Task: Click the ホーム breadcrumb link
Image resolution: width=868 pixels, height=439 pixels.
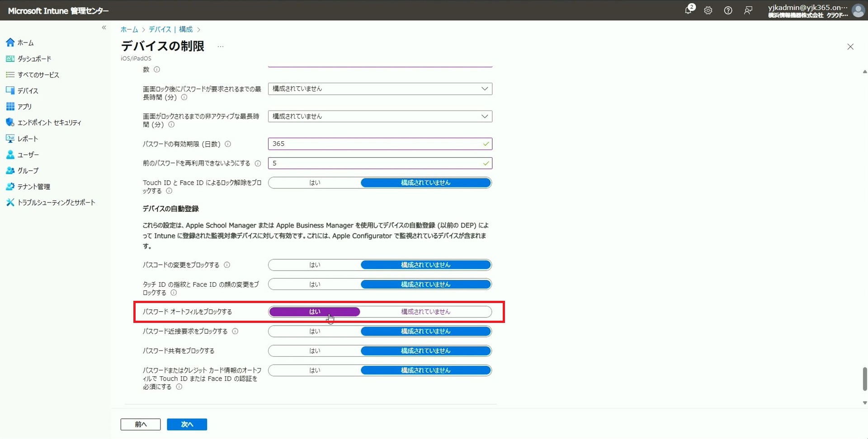Action: pos(129,29)
